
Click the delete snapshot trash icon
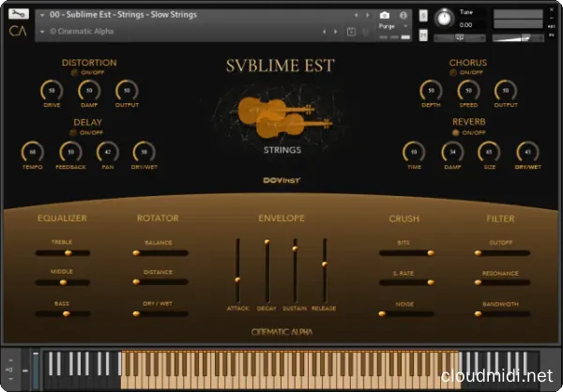click(x=366, y=32)
